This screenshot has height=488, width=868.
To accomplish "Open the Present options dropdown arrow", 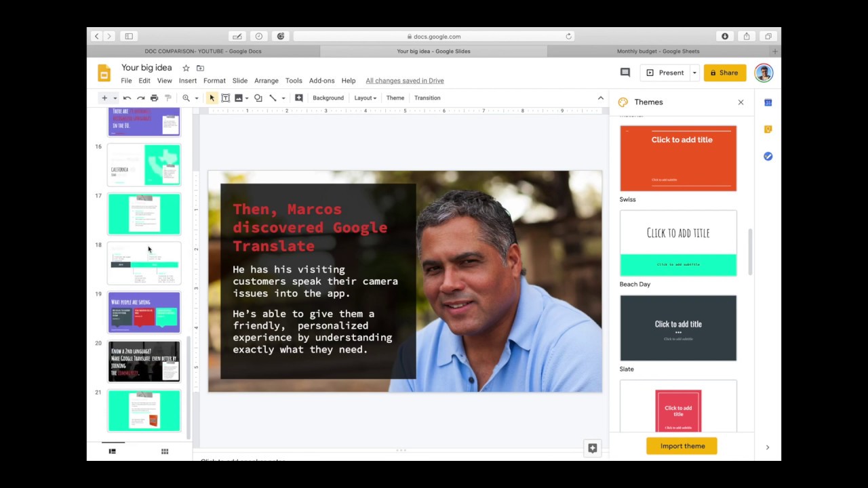I will pyautogui.click(x=694, y=73).
